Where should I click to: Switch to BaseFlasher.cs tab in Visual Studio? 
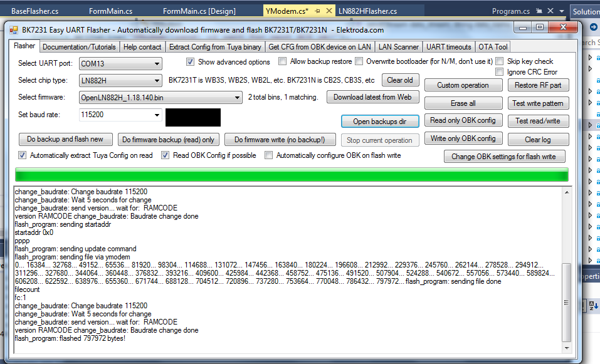(x=35, y=11)
